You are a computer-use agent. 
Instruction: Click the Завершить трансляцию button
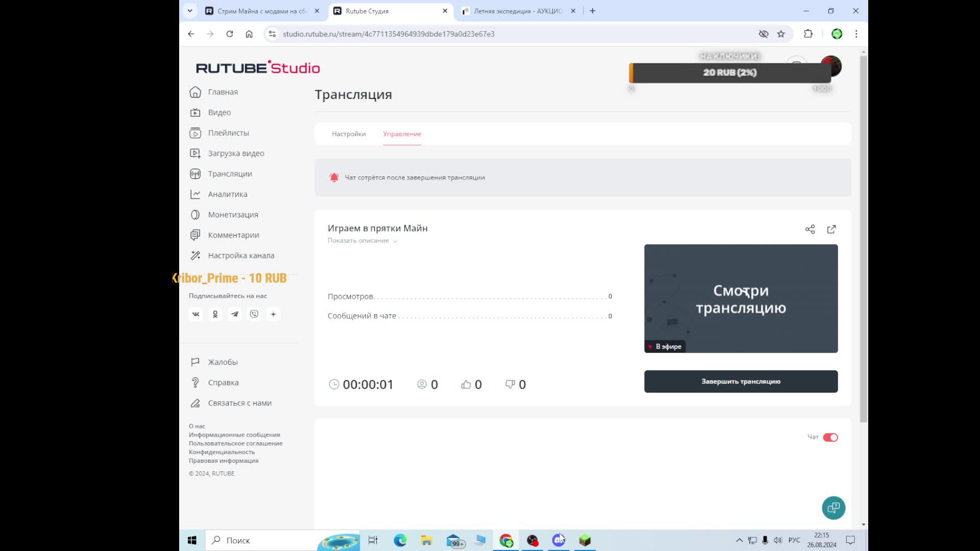[741, 381]
